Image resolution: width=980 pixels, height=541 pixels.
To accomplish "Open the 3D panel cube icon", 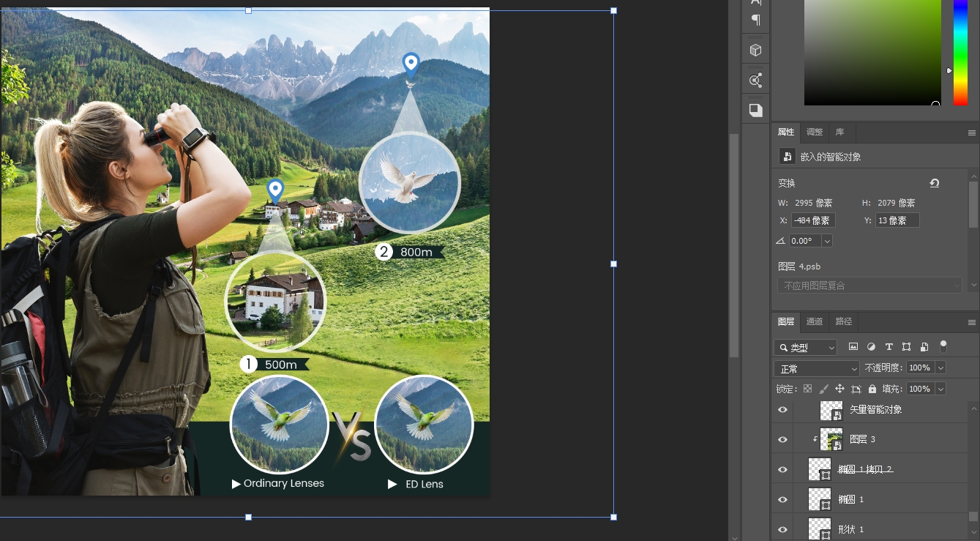I will (756, 51).
